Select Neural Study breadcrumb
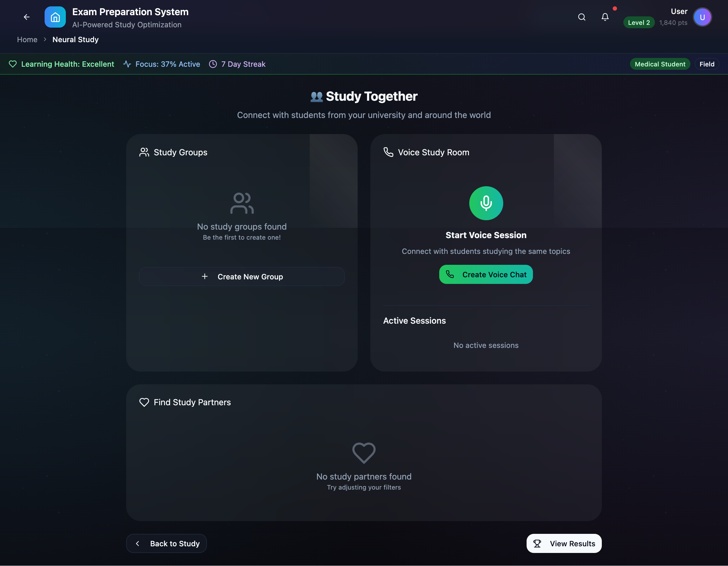Viewport: 728px width, 566px height. (75, 40)
